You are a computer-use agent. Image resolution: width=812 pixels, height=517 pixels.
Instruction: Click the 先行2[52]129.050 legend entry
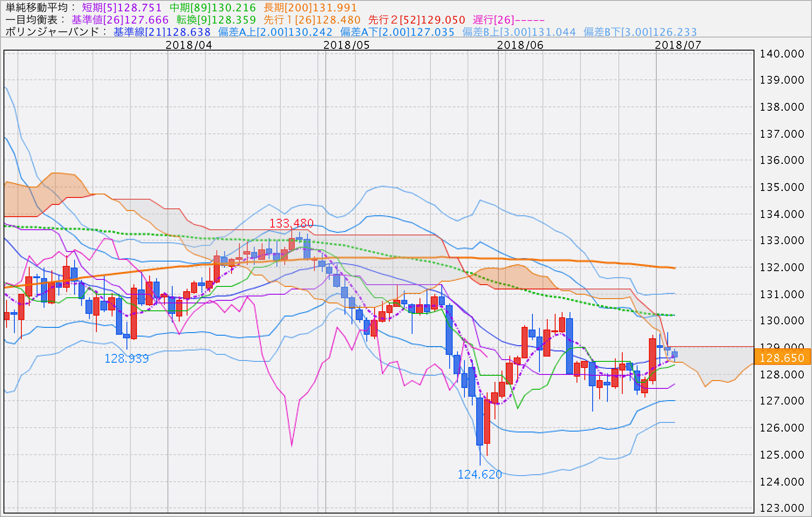[416, 20]
